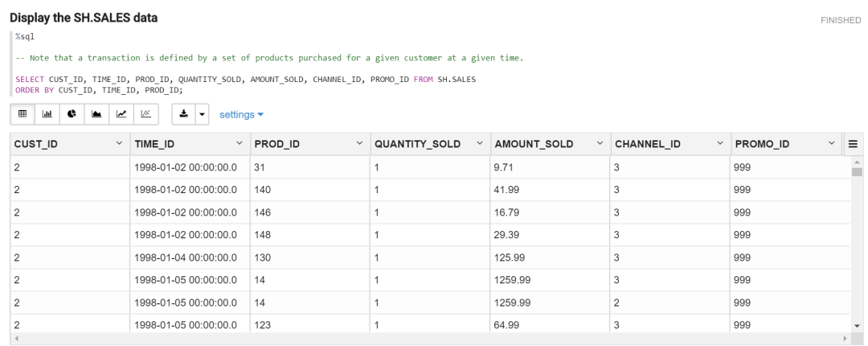Open TIME_ID column menu chevron
Viewport: 868px width, 346px height.
(x=239, y=143)
